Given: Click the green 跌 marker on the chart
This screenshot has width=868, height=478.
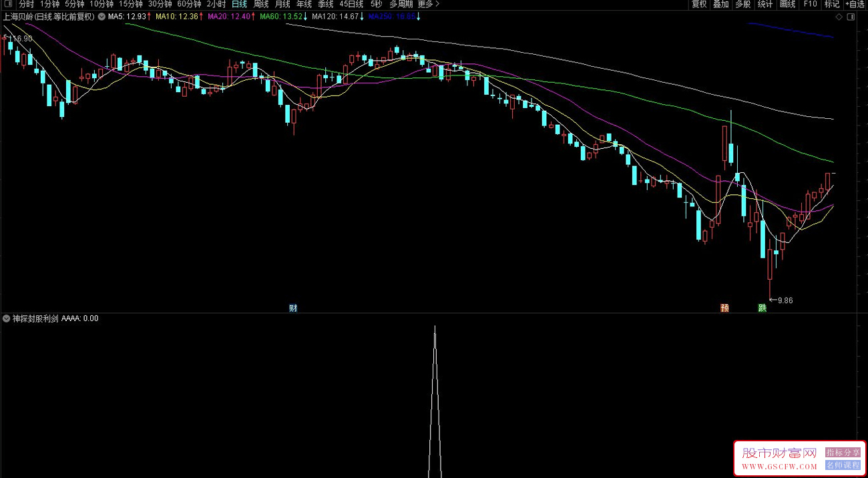Looking at the screenshot, I should tap(762, 308).
